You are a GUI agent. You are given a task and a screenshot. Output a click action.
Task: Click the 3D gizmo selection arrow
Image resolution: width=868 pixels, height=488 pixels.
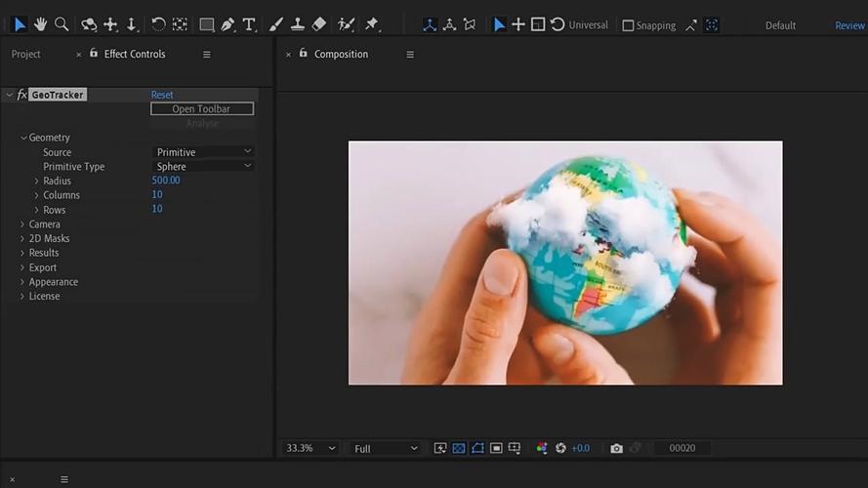point(499,25)
